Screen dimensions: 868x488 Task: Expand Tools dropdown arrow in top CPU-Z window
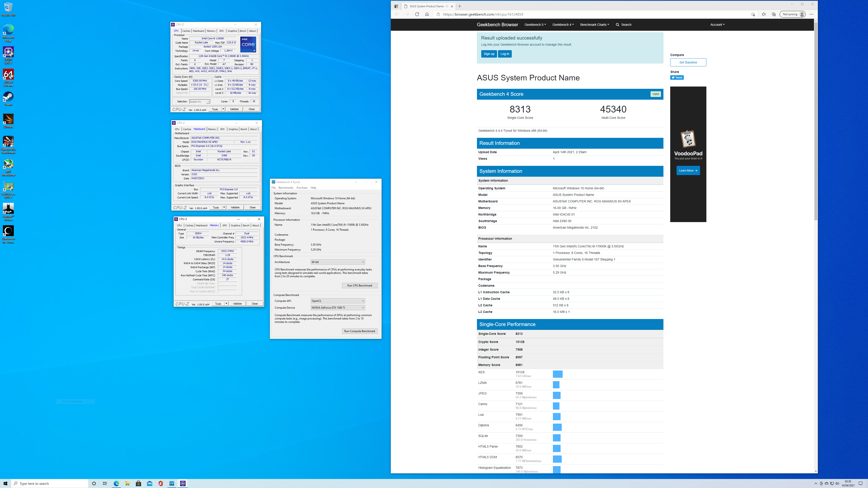[x=223, y=109]
